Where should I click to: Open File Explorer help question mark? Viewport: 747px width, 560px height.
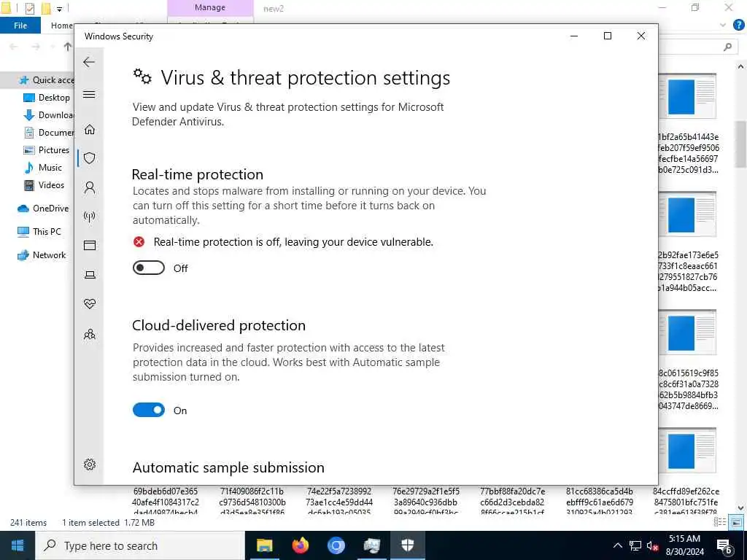[738, 26]
